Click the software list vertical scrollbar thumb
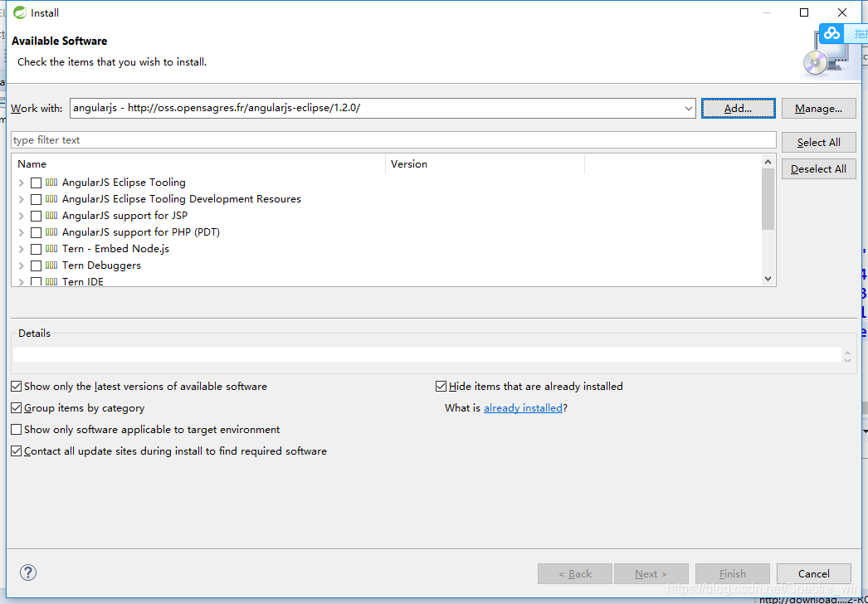The height and width of the screenshot is (604, 868). click(768, 199)
